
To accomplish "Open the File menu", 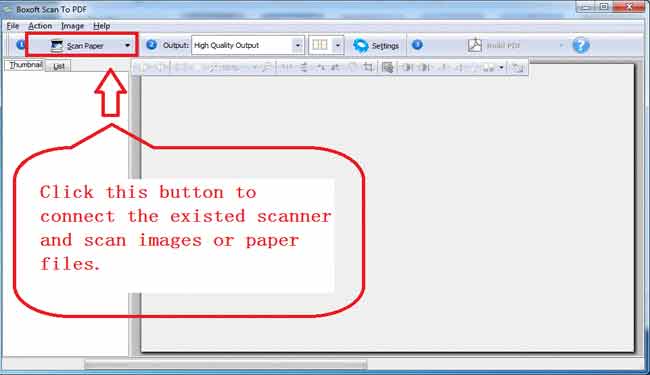I will [x=13, y=26].
